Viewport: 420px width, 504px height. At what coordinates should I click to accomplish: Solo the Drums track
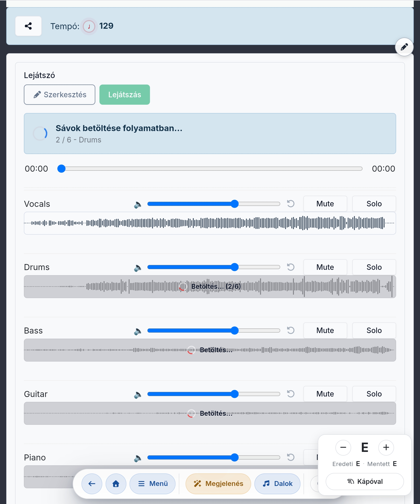[x=374, y=267]
